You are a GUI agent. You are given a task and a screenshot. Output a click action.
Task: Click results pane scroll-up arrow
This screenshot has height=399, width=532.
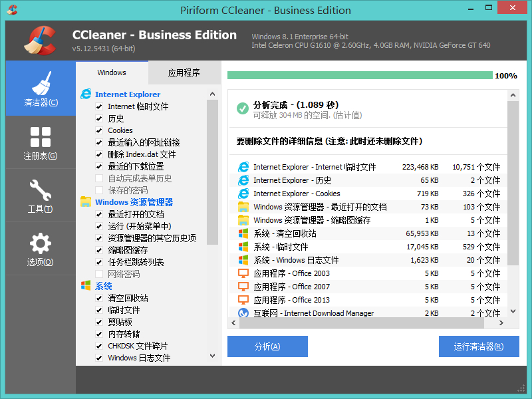[x=513, y=95]
